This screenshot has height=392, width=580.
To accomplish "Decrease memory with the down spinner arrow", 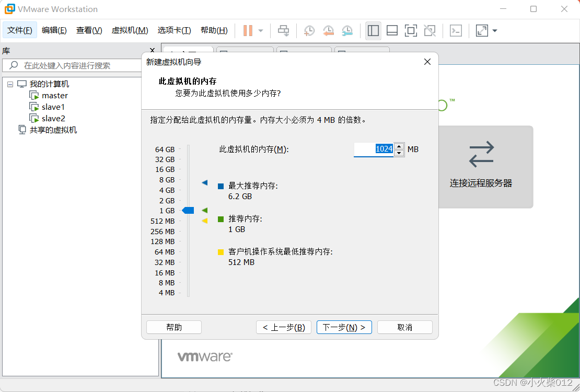I will (399, 153).
